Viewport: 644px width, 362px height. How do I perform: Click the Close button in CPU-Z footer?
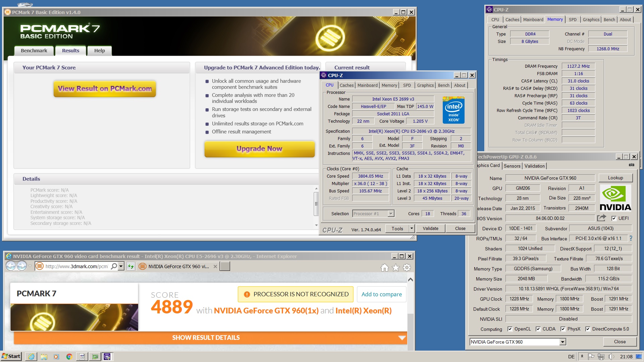coord(460,229)
